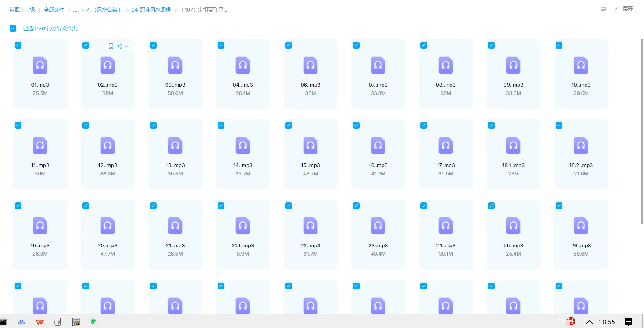Screen dimensions: 644x328
Task: Expand the panel with the 展开 button
Action: (x=624, y=9)
